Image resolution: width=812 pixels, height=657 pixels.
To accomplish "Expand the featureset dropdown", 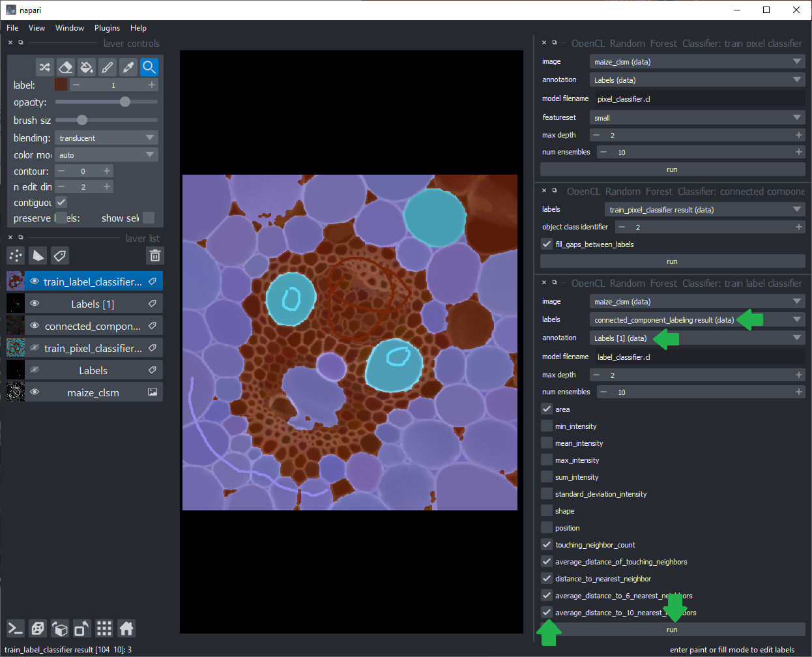I will (x=697, y=118).
